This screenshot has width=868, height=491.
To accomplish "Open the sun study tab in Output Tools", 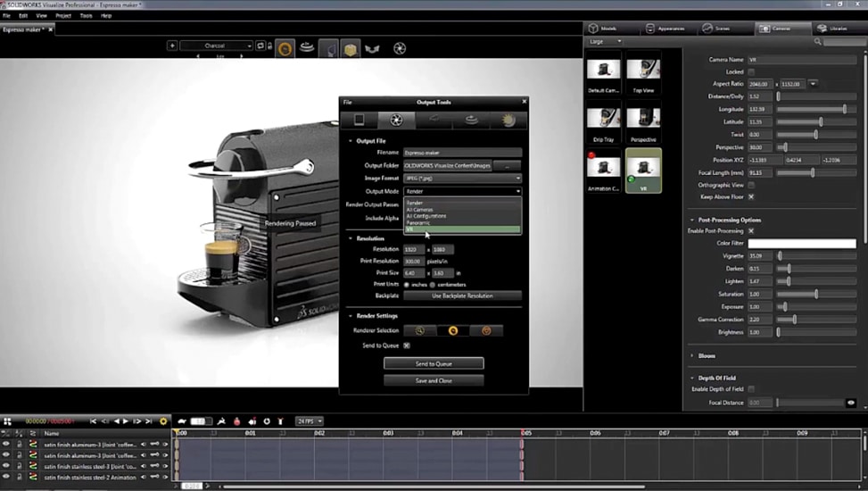I will click(x=509, y=120).
